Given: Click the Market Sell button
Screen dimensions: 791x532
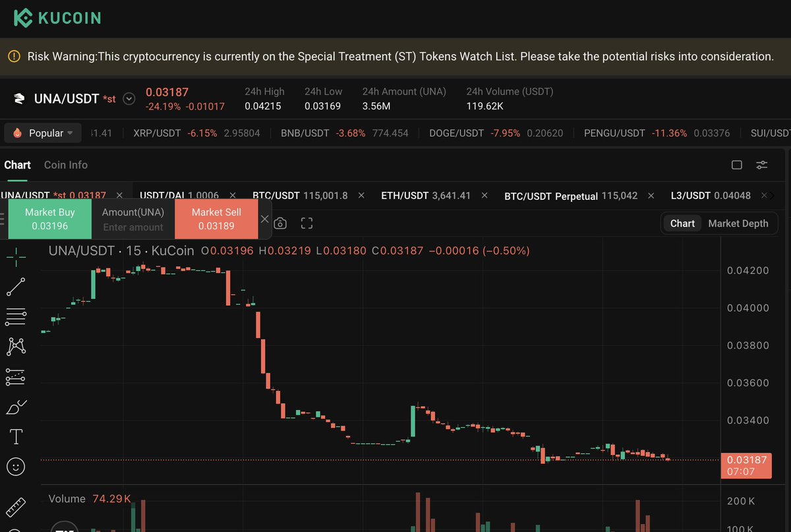Looking at the screenshot, I should coord(216,218).
